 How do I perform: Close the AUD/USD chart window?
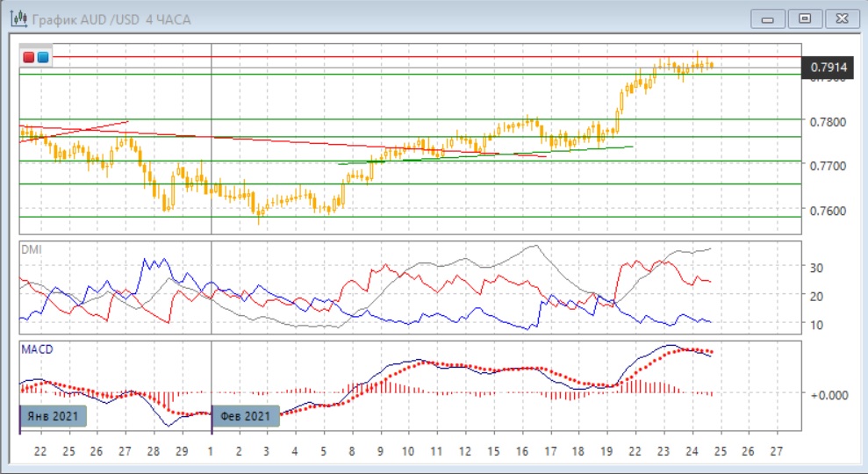click(841, 18)
